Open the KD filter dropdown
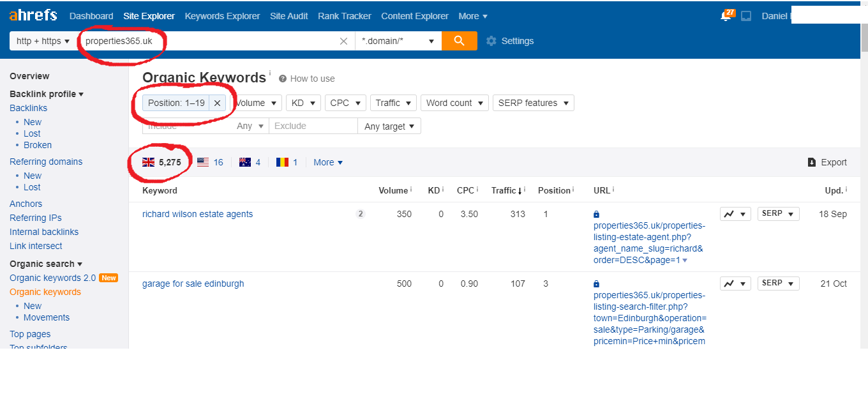This screenshot has height=401, width=868. (303, 103)
